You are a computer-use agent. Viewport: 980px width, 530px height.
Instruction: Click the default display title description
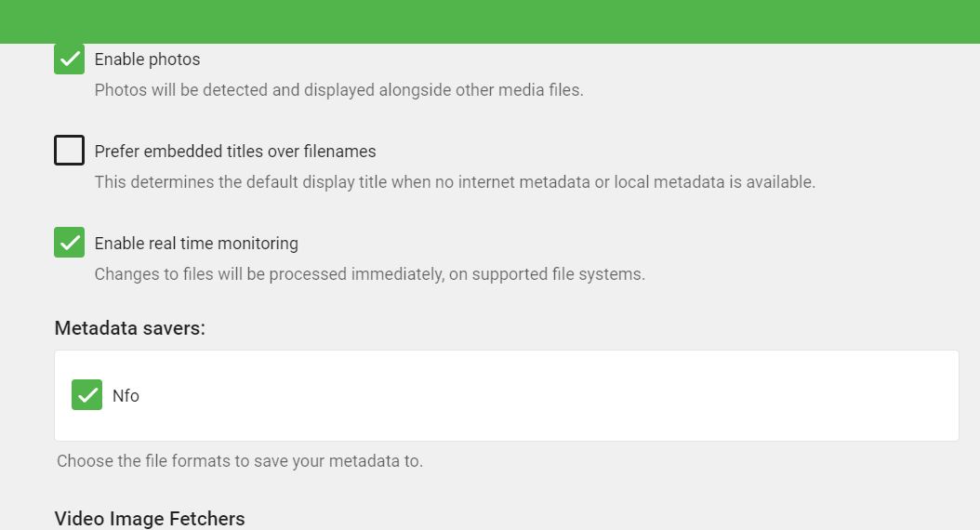point(455,182)
